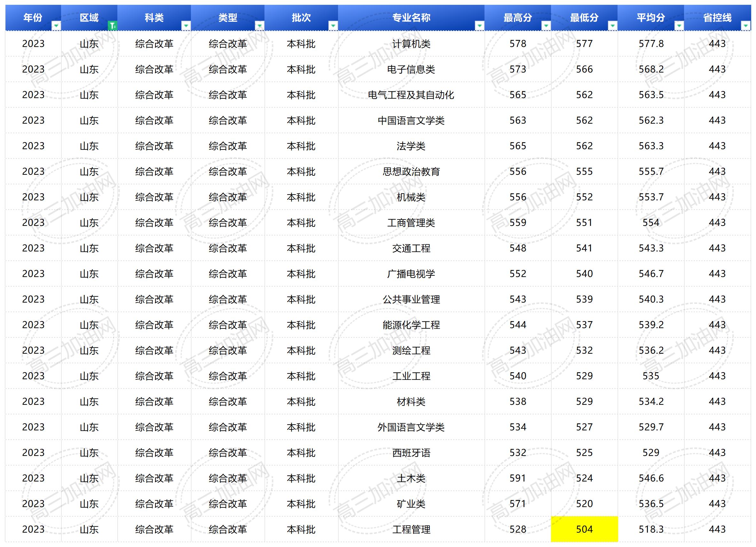Viewport: 756px width, 547px height.
Task: Select the yellow highlighted 504 cell
Action: tap(584, 529)
